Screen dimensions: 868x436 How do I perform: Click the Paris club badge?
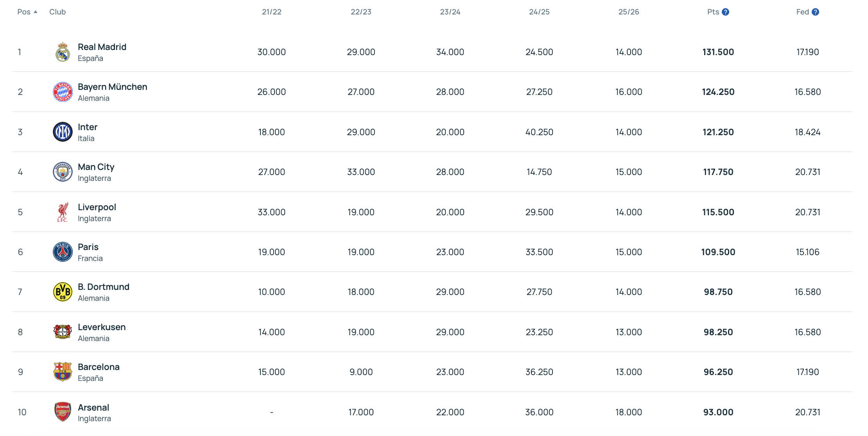click(63, 252)
